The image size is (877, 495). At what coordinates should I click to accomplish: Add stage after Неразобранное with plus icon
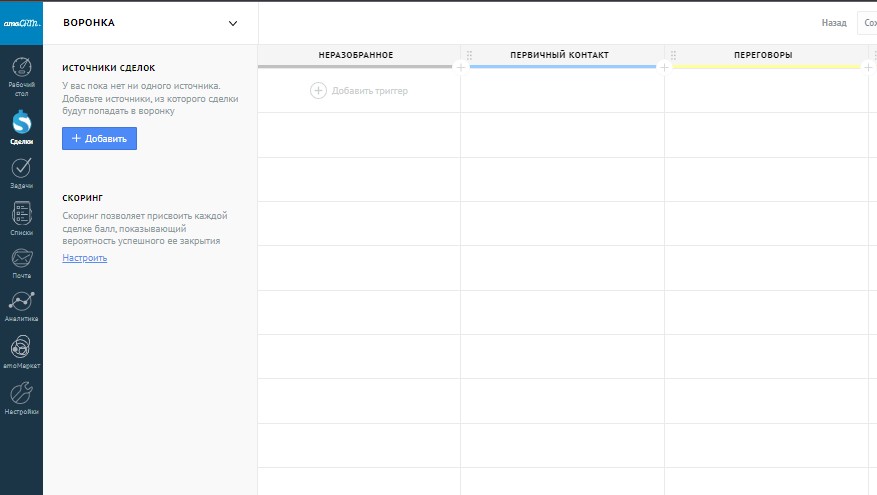point(460,67)
